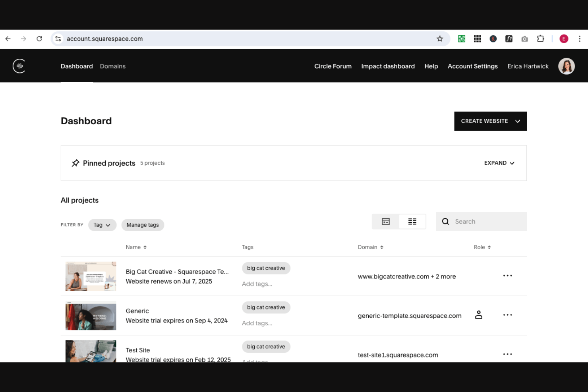Click Erica Hartwick's profile avatar
The image size is (588, 392).
[566, 66]
